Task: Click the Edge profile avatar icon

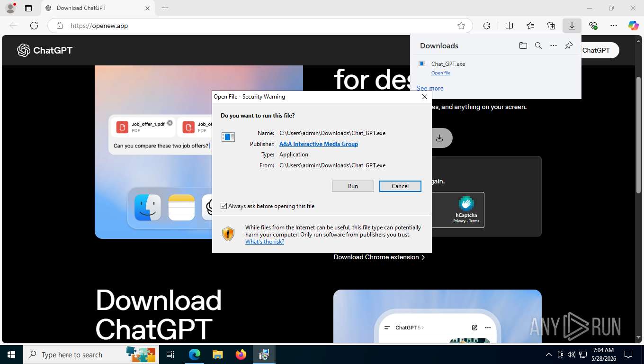Action: coord(10,8)
